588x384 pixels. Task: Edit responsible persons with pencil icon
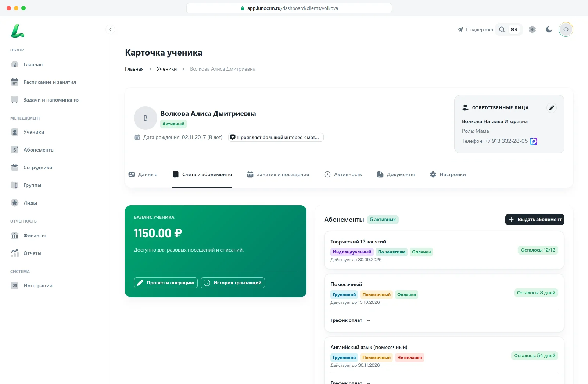[x=551, y=108]
